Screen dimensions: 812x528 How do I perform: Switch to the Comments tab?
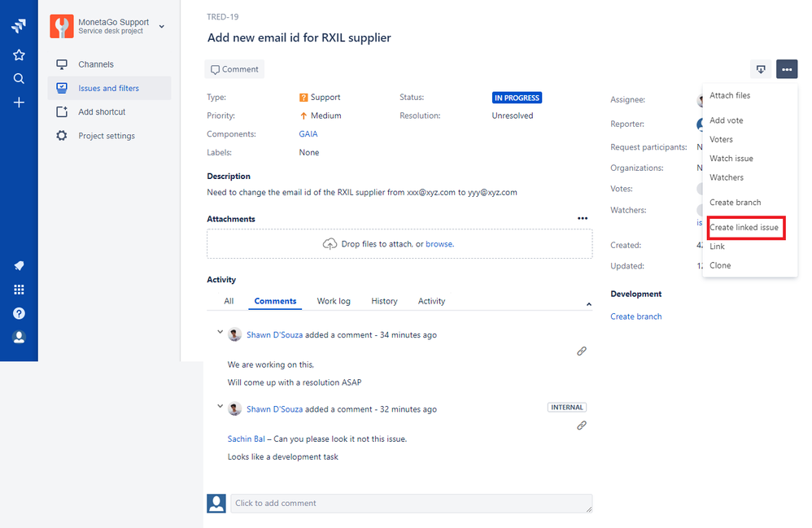[275, 301]
